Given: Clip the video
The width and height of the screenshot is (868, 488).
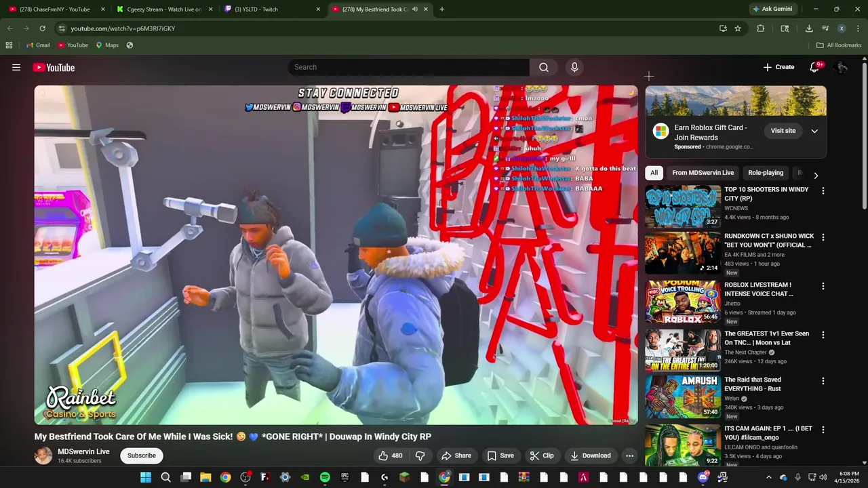Looking at the screenshot, I should pos(542,455).
